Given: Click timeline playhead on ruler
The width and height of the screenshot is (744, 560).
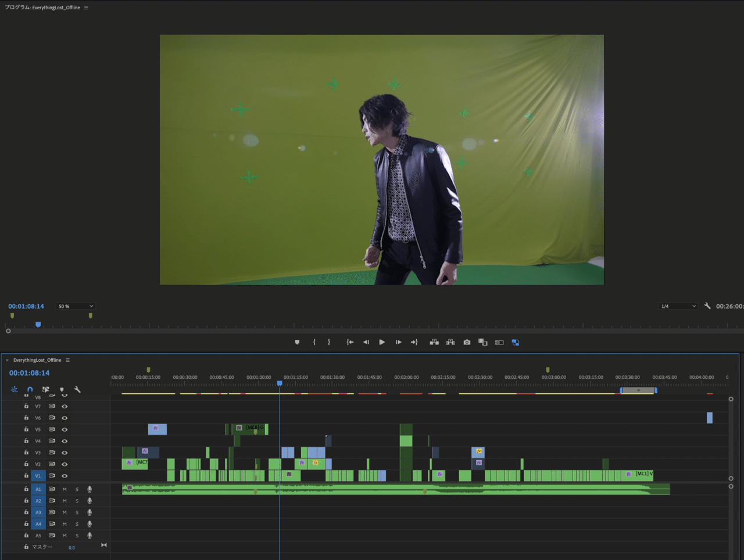Looking at the screenshot, I should pyautogui.click(x=280, y=383).
